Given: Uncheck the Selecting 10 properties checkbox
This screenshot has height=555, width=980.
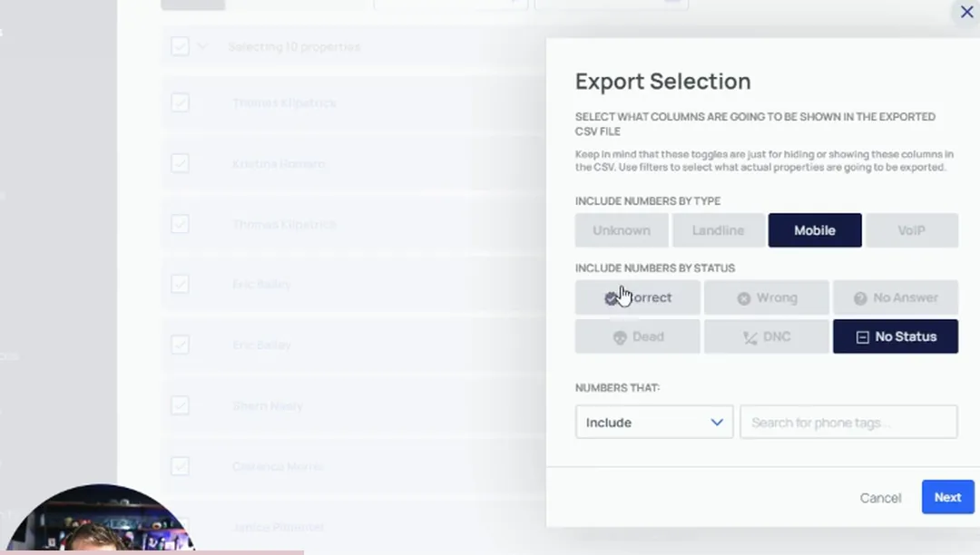Looking at the screenshot, I should coord(180,46).
